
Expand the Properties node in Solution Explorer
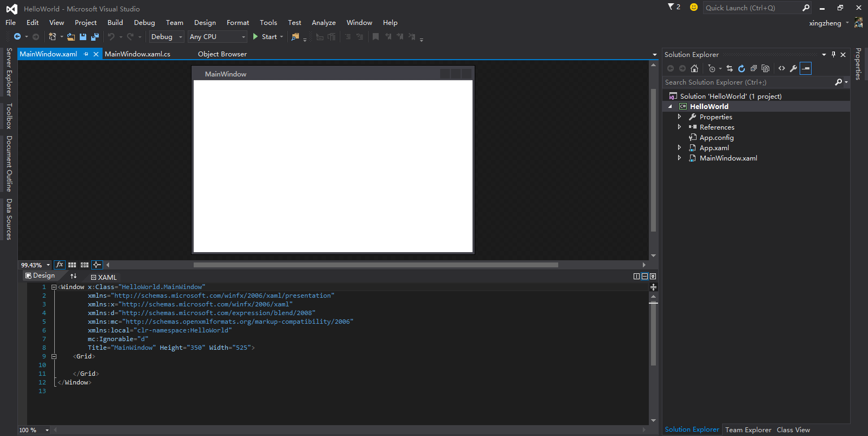[679, 117]
